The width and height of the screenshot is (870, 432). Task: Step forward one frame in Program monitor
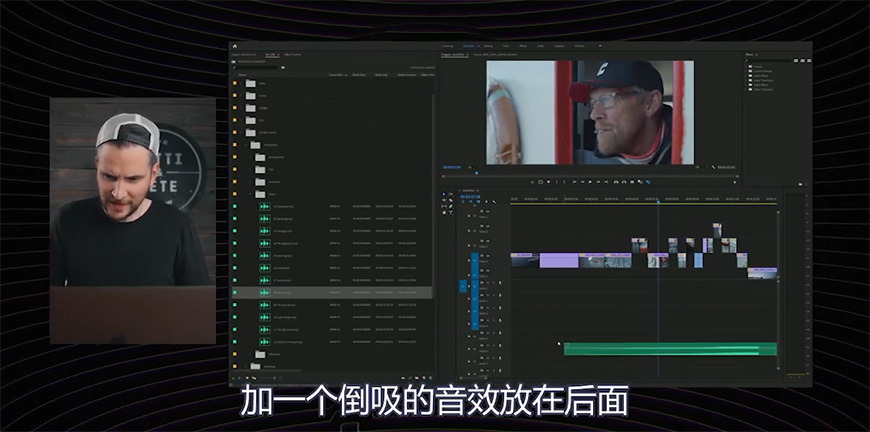[x=598, y=182]
